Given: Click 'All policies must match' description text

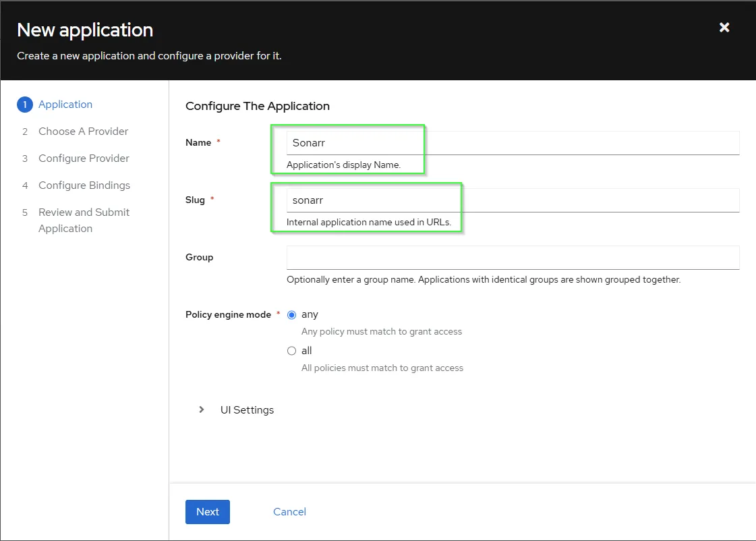Looking at the screenshot, I should pos(382,368).
